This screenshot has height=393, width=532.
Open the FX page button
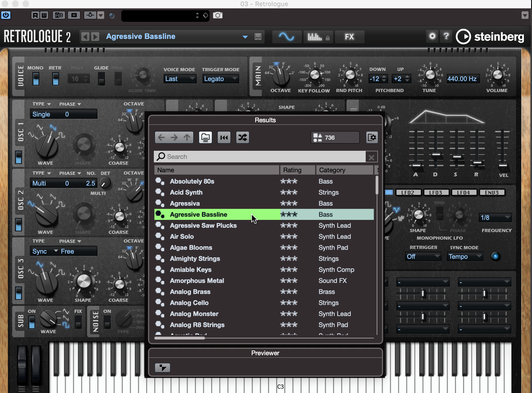[349, 37]
